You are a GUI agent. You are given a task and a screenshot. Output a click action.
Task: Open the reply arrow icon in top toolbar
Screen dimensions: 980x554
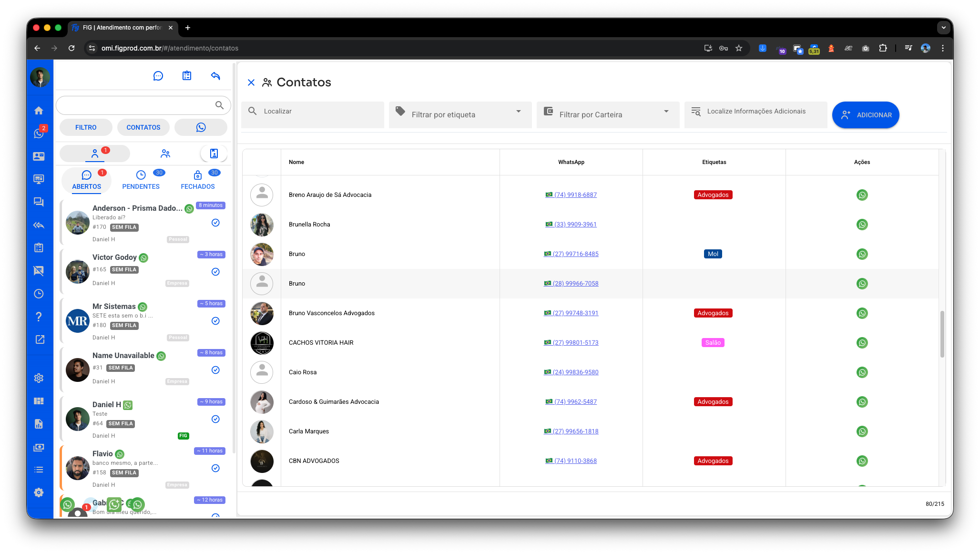pyautogui.click(x=215, y=76)
